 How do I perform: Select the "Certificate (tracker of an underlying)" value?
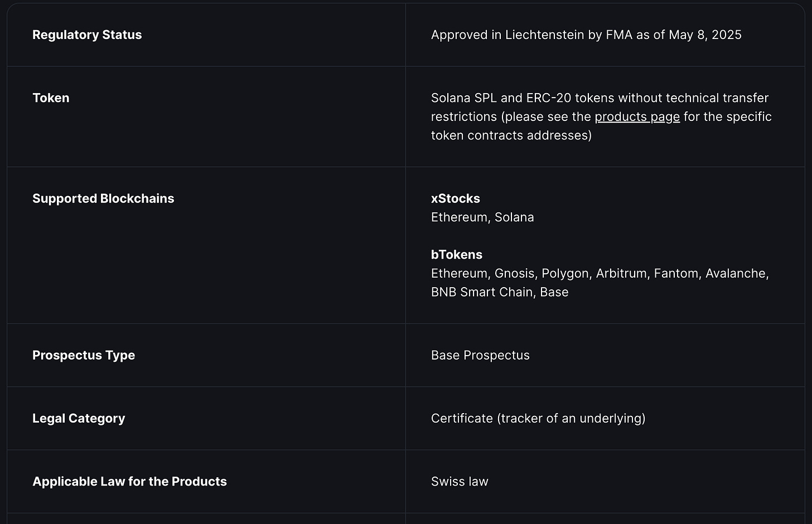(x=538, y=418)
